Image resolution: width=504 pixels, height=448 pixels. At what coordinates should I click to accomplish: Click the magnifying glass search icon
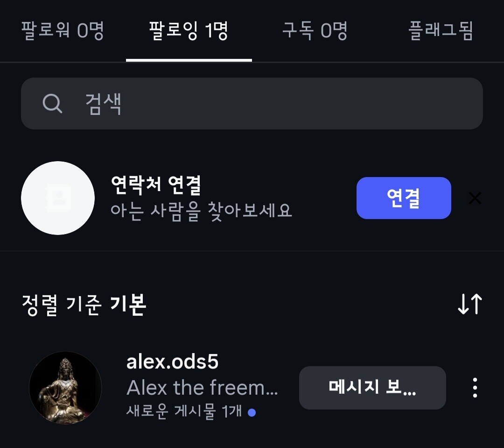coord(52,103)
